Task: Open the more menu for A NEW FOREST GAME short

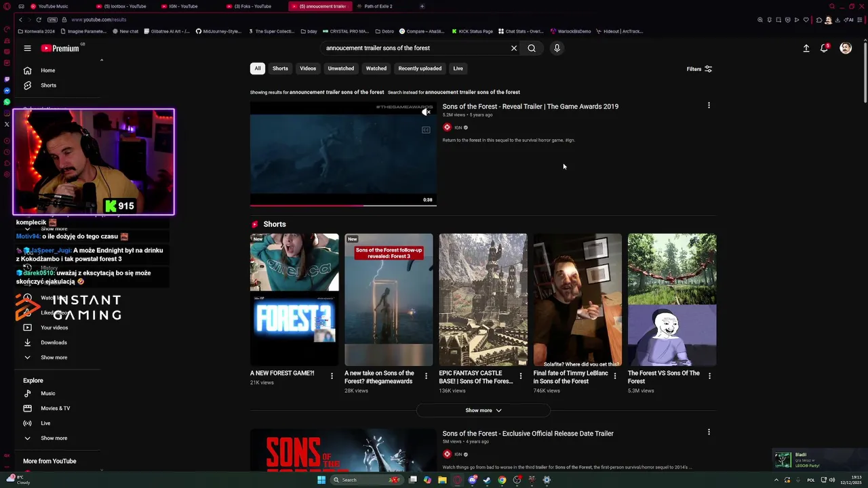Action: 332,375
